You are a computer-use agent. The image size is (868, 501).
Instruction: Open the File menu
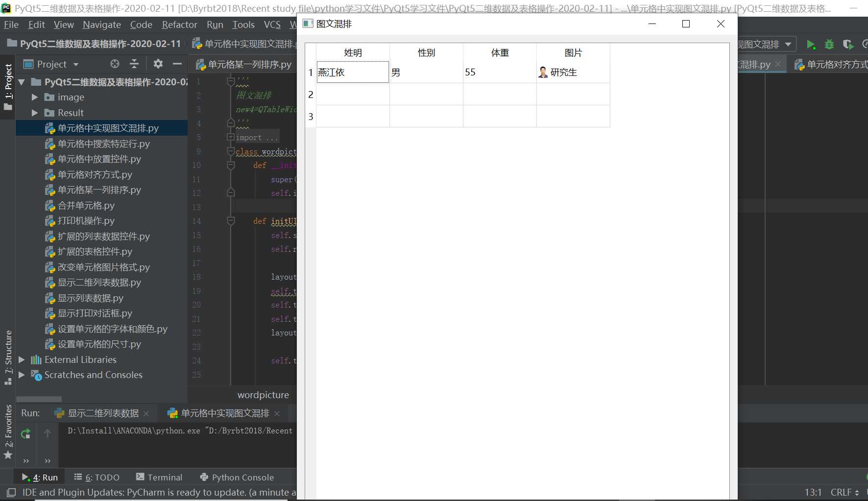point(11,24)
